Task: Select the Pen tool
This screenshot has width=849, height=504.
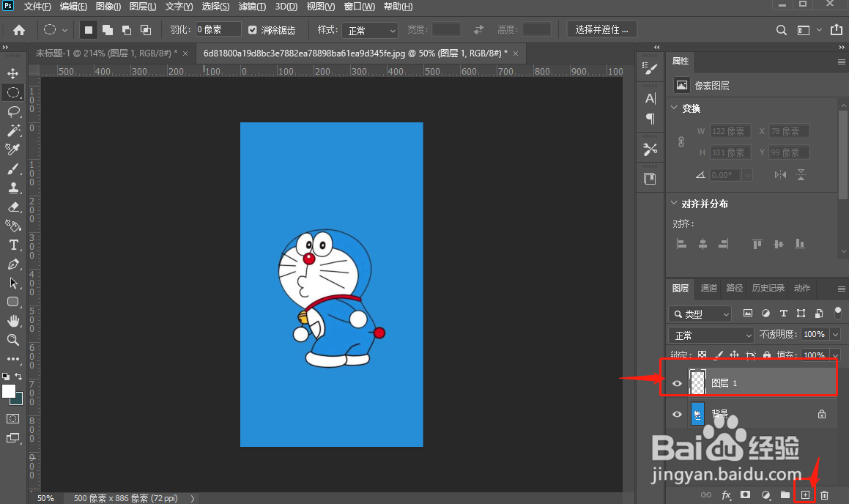Action: coord(13,264)
